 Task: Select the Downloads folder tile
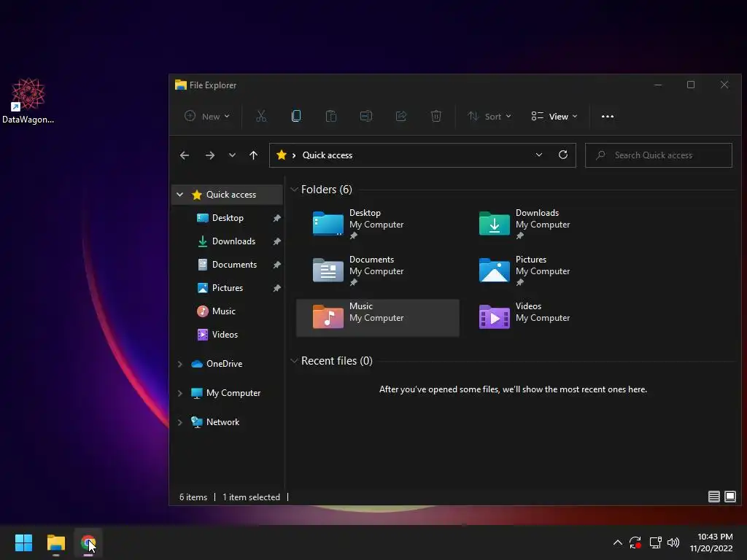pos(543,224)
